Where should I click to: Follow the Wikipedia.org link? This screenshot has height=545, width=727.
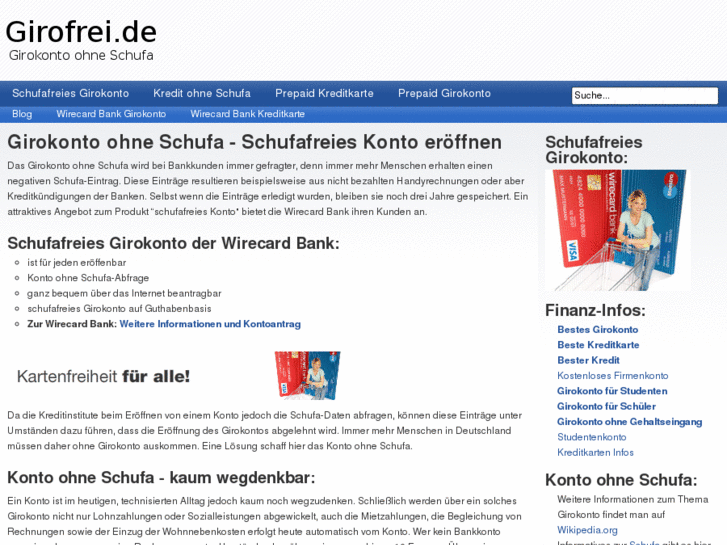[587, 529]
